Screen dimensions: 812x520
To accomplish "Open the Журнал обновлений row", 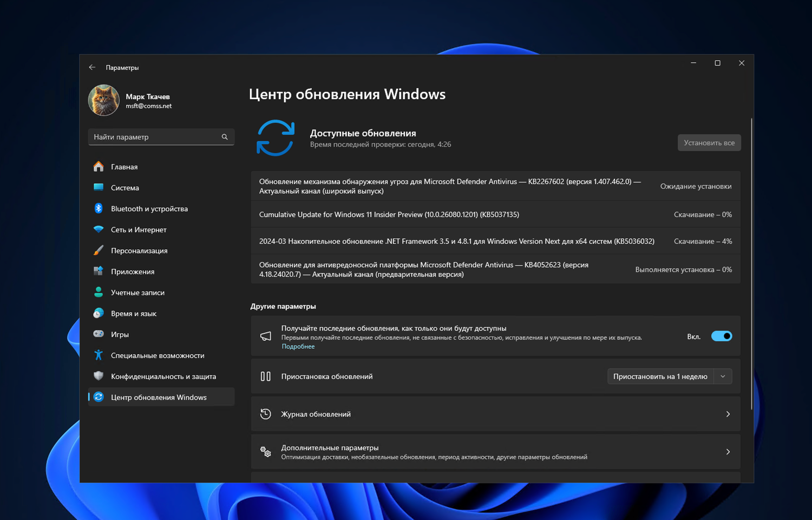I will coord(495,414).
